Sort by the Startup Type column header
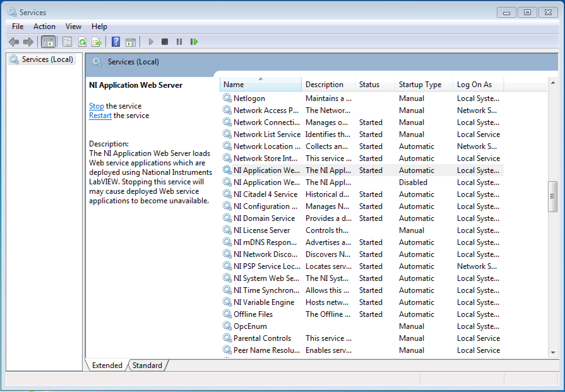 (424, 84)
